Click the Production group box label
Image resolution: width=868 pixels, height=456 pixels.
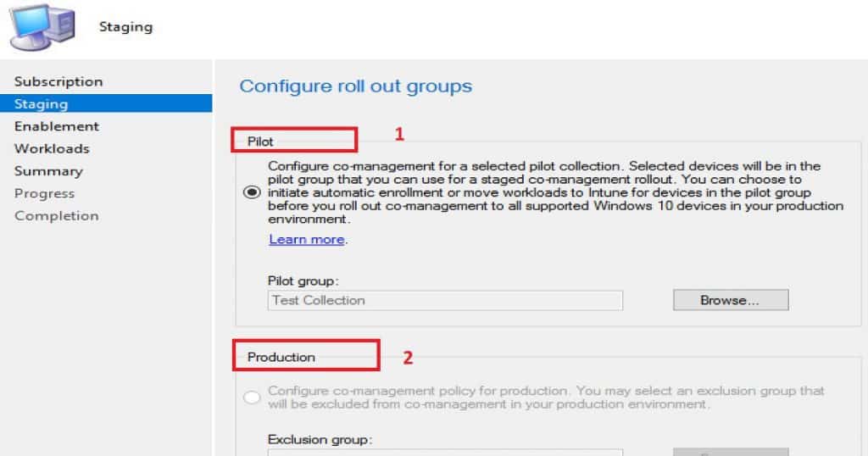click(281, 357)
